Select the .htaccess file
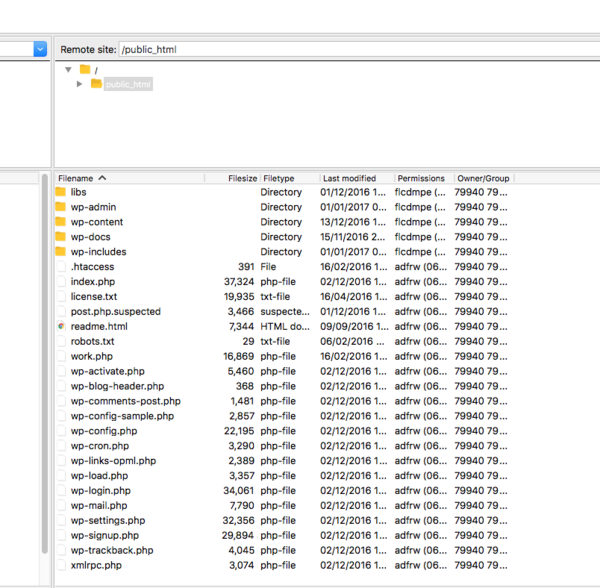This screenshot has height=588, width=600. point(92,267)
